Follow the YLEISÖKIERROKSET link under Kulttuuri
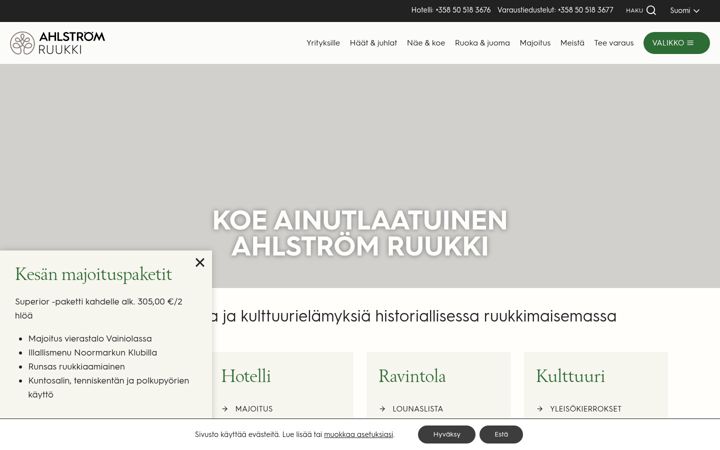Viewport: 720px width, 450px height. [585, 408]
